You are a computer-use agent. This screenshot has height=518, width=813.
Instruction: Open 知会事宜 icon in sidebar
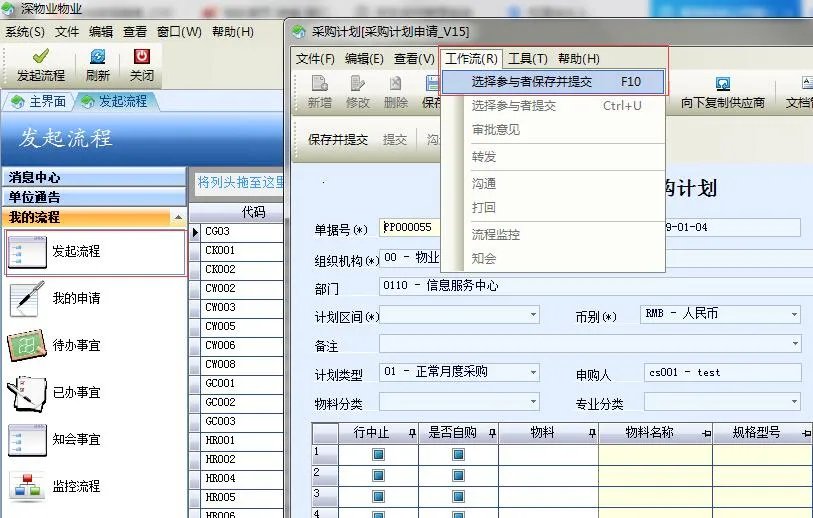[x=27, y=440]
